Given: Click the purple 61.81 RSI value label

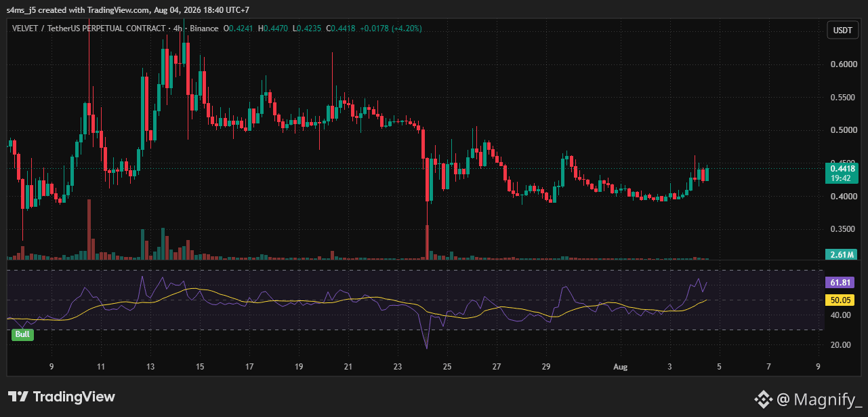Looking at the screenshot, I should 840,283.
